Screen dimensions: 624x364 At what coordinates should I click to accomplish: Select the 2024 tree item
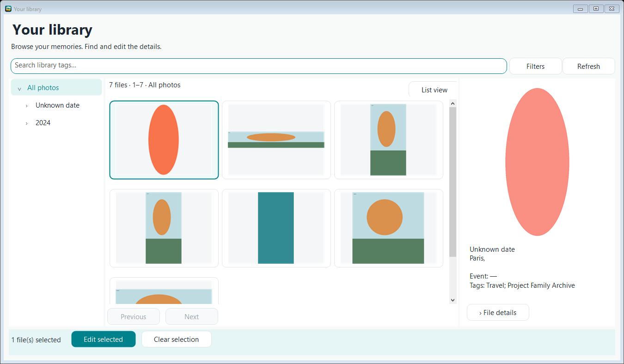(43, 122)
